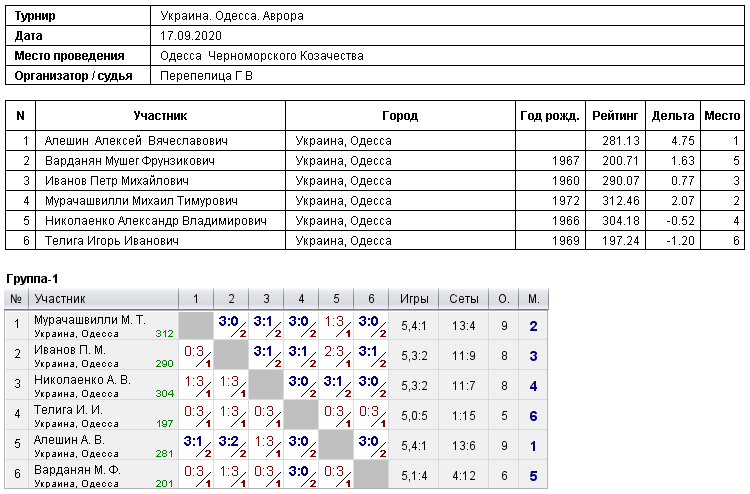Image resolution: width=750 pixels, height=494 pixels.
Task: Select participant 'Николаенко Александр Владимирович'
Action: (155, 221)
